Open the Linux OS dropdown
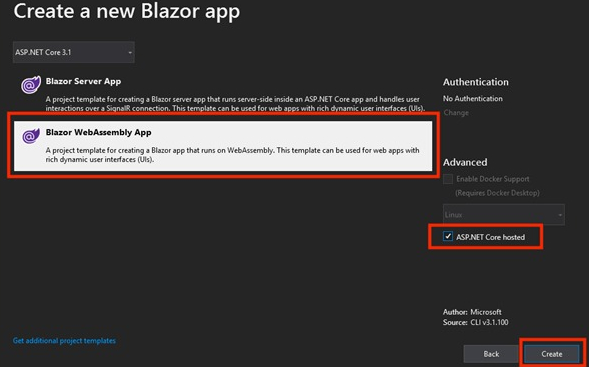Image resolution: width=589 pixels, height=367 pixels. [504, 215]
